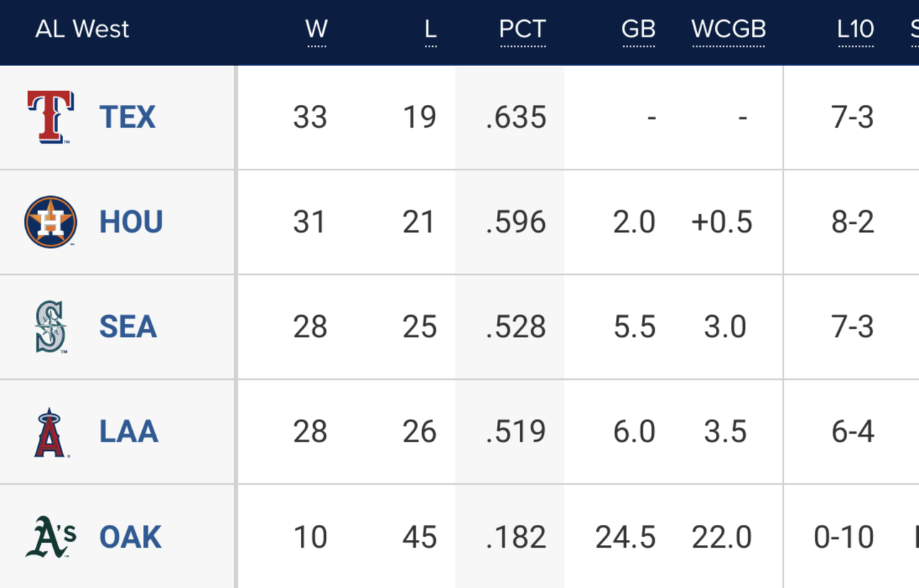This screenshot has width=919, height=588.
Task: Select Oakland's 0-10 last-ten record cell
Action: coord(844,537)
